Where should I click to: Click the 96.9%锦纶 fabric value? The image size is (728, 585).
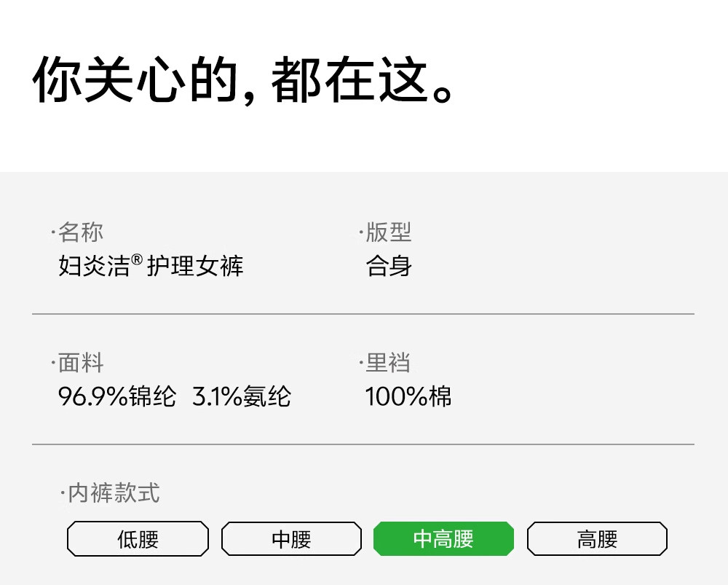117,397
